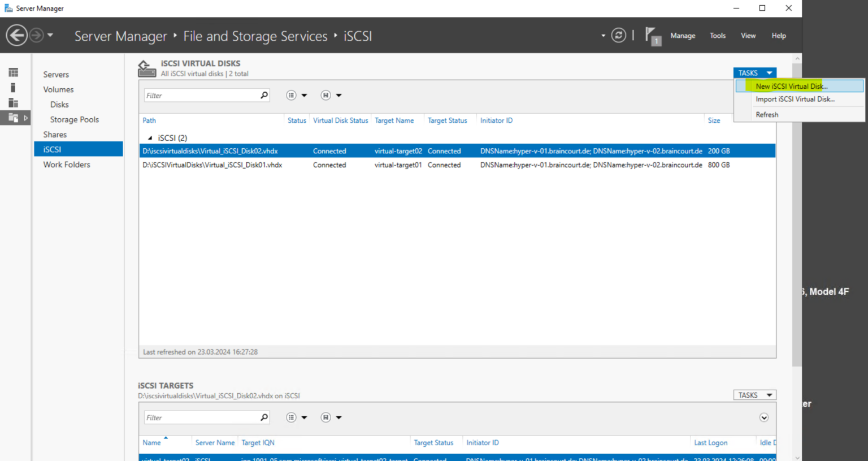Go to Work Folders page
This screenshot has height=461, width=868.
(x=67, y=165)
